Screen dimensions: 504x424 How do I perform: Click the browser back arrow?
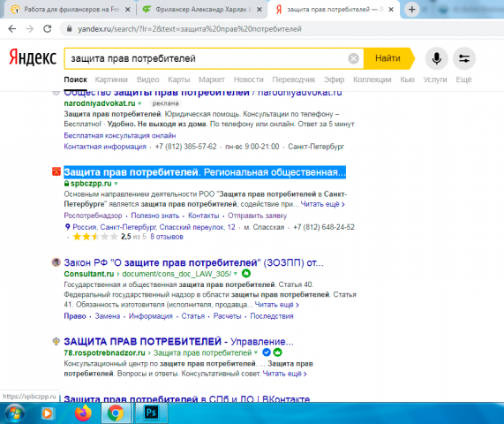[12, 29]
